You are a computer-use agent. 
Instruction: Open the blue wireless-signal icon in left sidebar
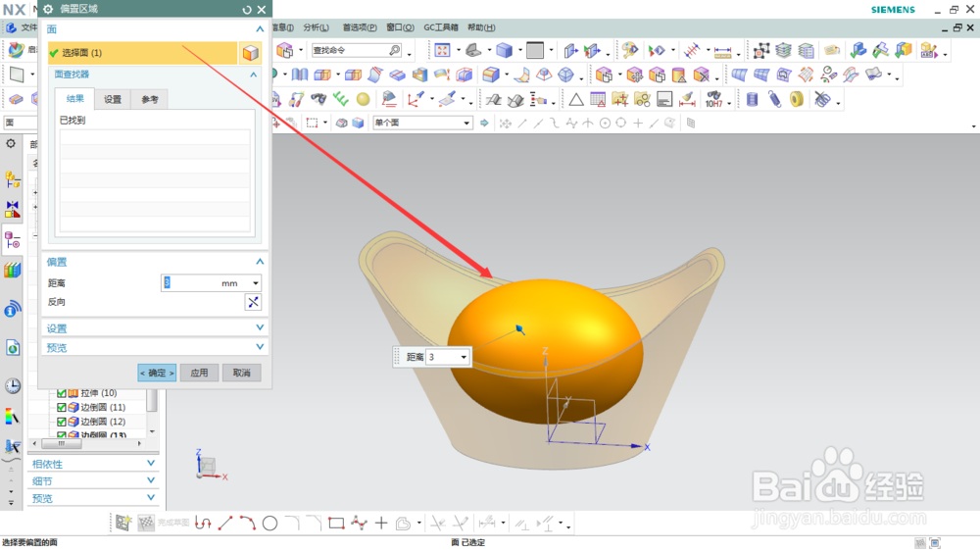point(13,308)
